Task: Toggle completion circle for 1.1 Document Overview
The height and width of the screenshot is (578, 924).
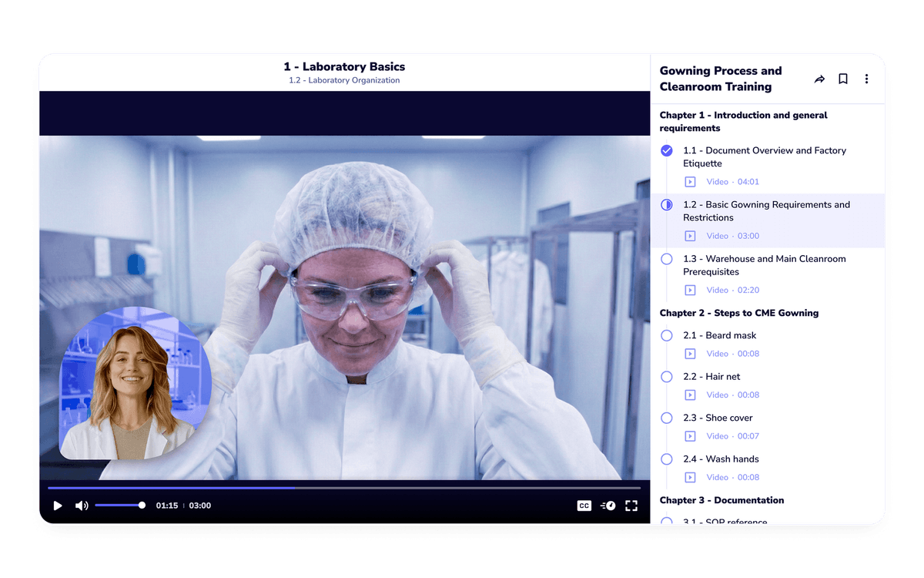Action: [x=667, y=151]
